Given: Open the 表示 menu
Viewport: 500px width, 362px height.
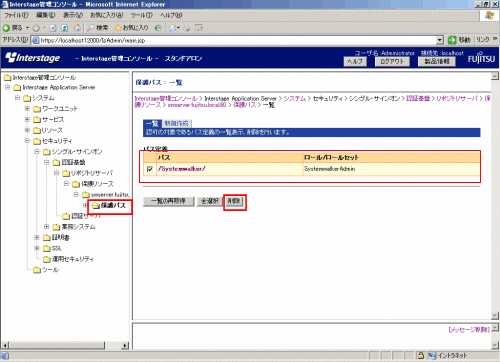Looking at the screenshot, I should (x=73, y=15).
